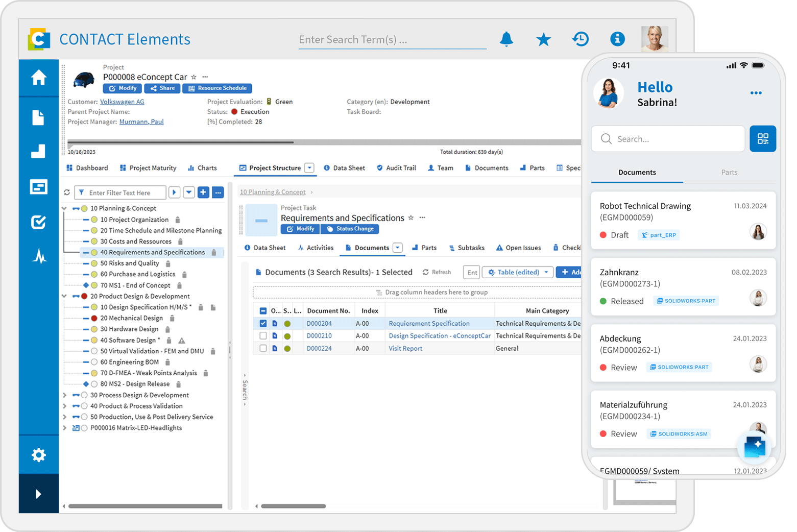797x532 pixels.
Task: Open the Volkswagen AG customer link
Action: click(122, 102)
